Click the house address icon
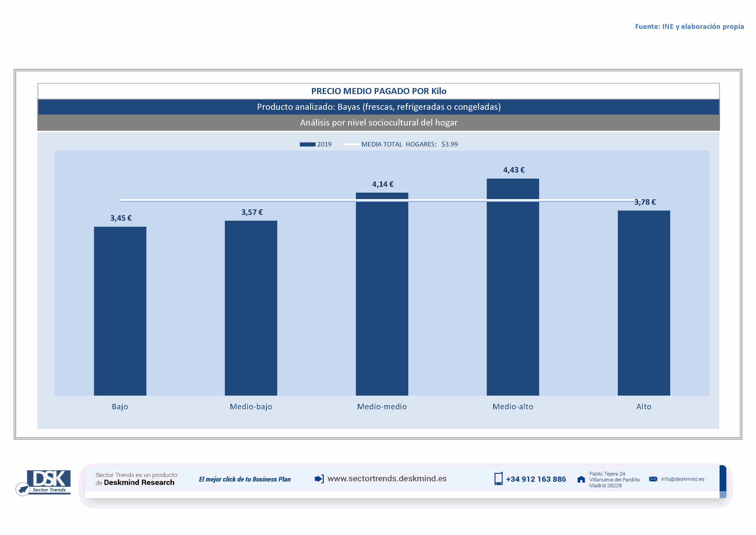 (581, 479)
